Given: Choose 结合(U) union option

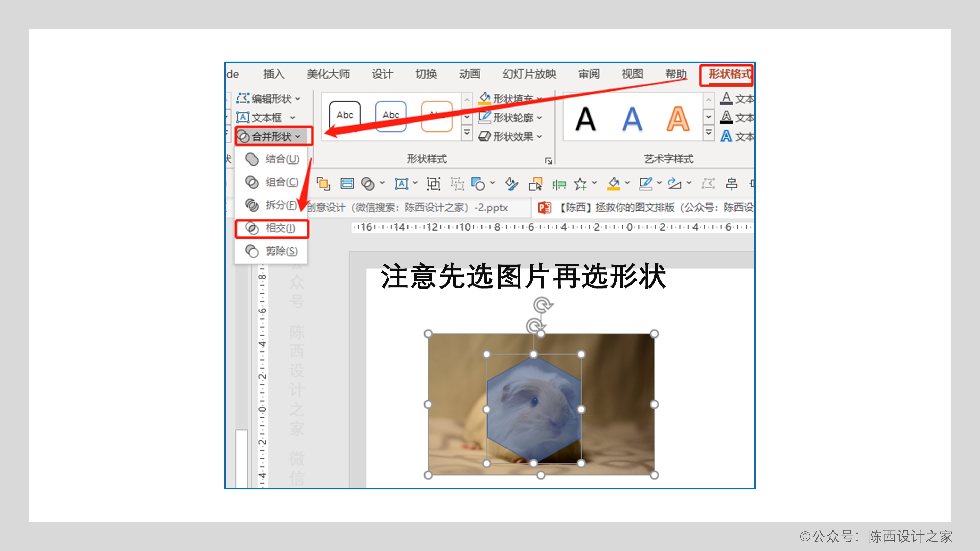Looking at the screenshot, I should tap(272, 159).
